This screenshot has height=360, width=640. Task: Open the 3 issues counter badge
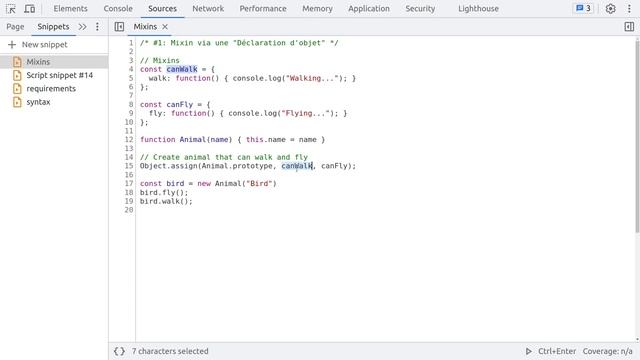(583, 8)
